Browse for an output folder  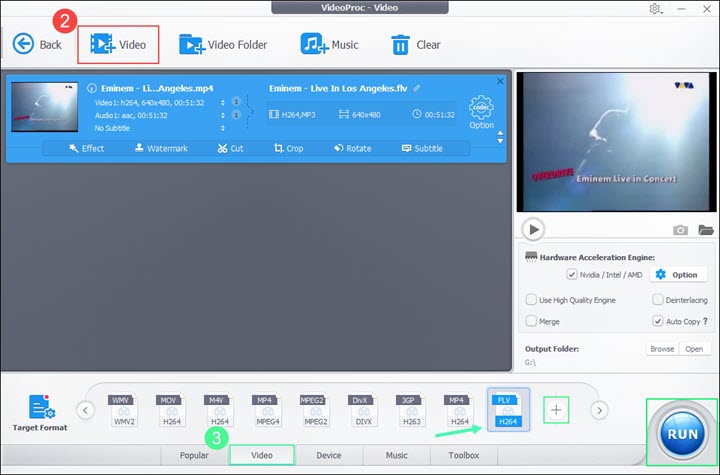tap(662, 349)
